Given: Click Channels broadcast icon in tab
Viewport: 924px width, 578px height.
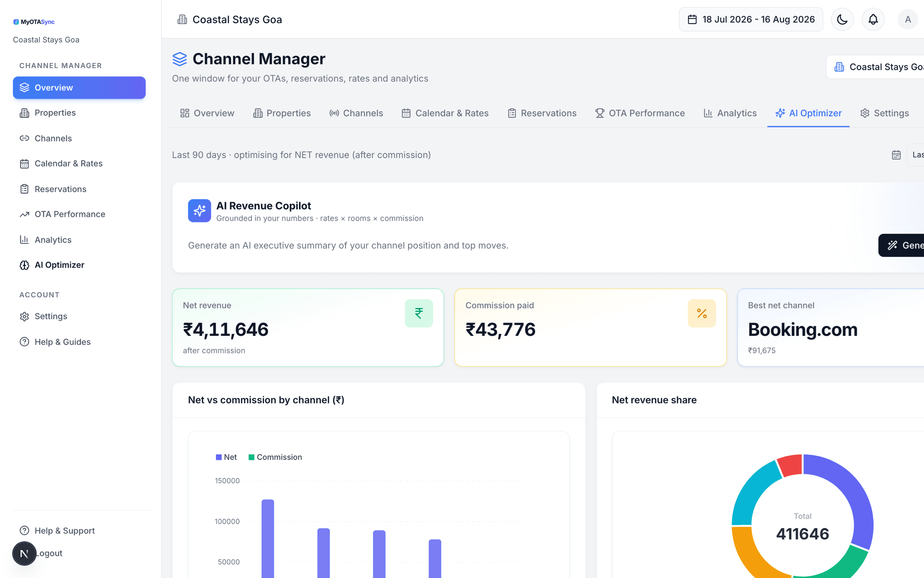Looking at the screenshot, I should pos(334,113).
